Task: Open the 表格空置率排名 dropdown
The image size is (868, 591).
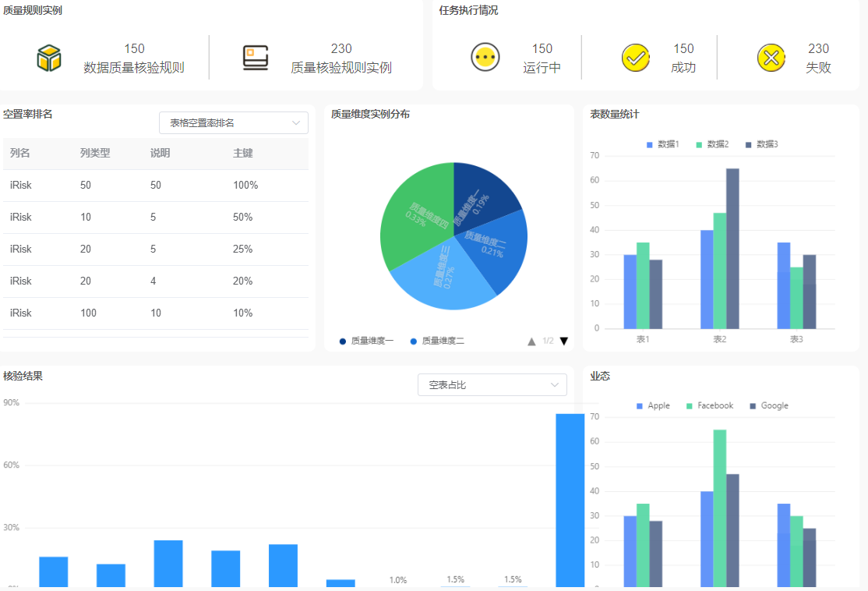Action: (x=234, y=123)
